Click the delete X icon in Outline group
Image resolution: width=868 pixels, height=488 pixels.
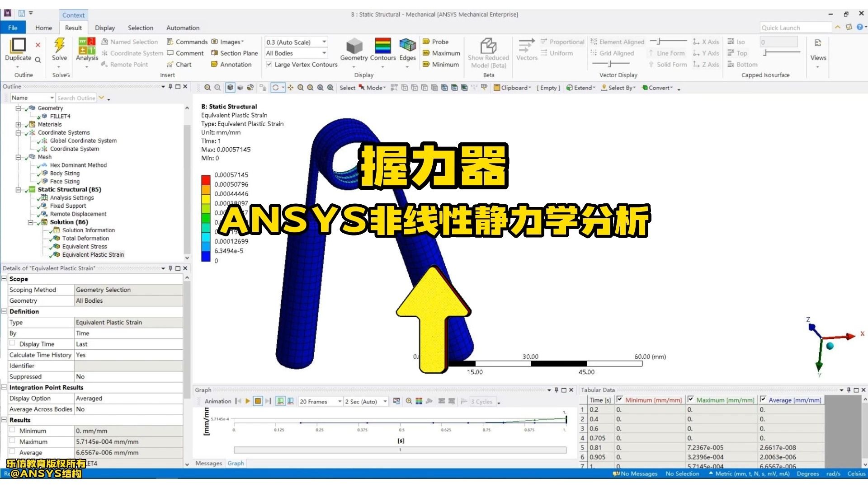tap(38, 45)
